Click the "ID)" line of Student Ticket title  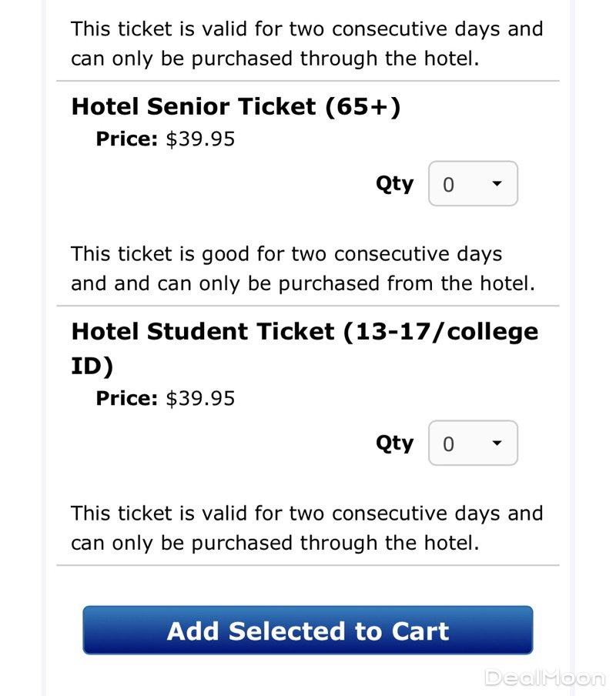click(92, 366)
